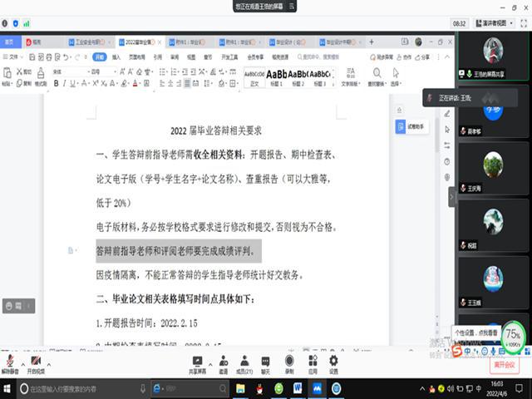
Task: Open the meeting Chat panel
Action: (265, 364)
